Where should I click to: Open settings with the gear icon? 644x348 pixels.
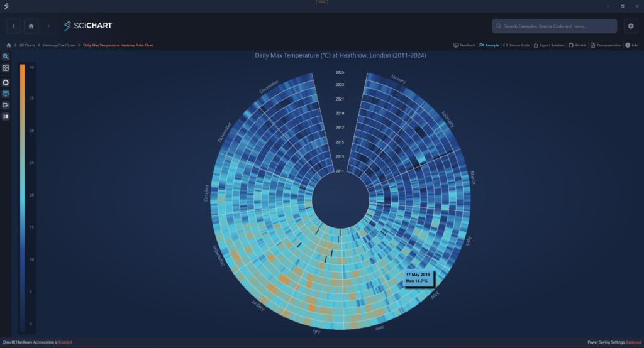631,26
